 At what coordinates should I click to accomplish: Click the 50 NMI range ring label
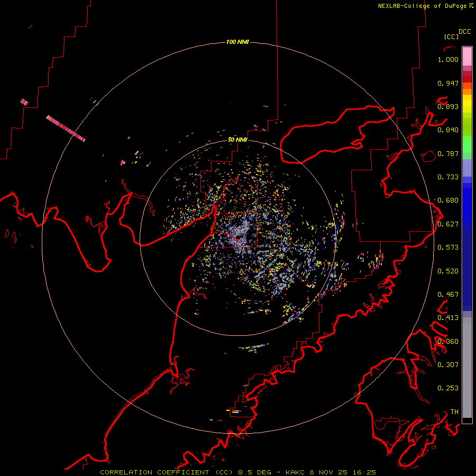coord(237,140)
